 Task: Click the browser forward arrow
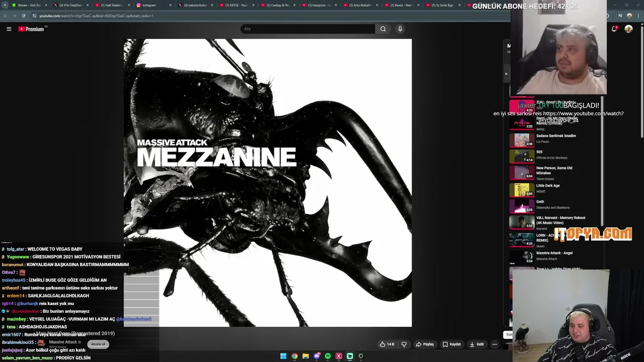15,16
